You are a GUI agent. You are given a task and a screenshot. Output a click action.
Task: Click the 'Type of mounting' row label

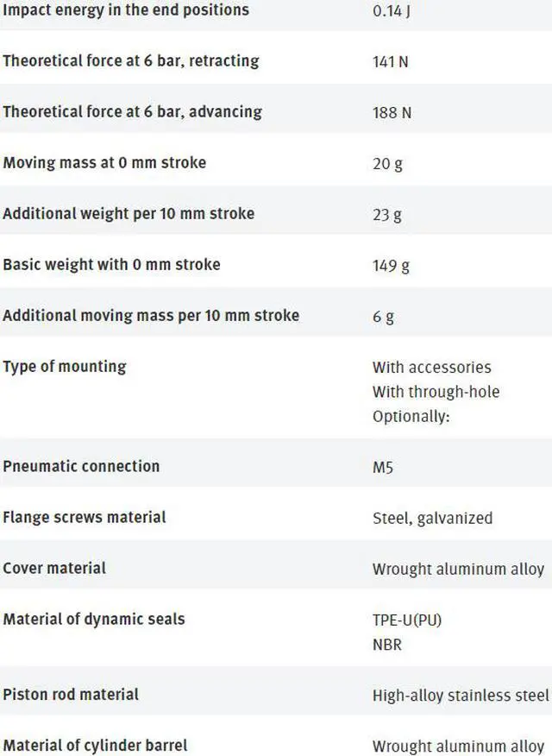(x=65, y=366)
